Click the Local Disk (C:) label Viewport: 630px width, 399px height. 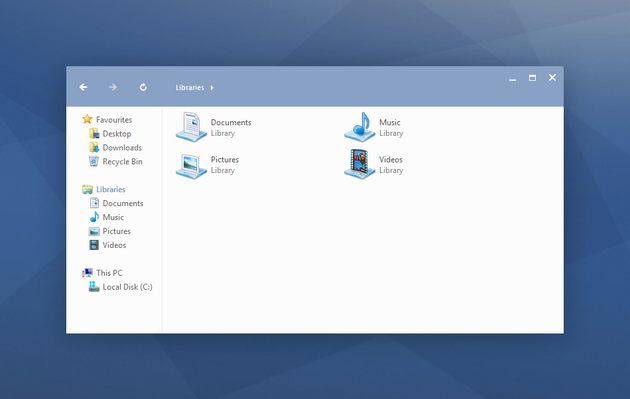point(127,287)
